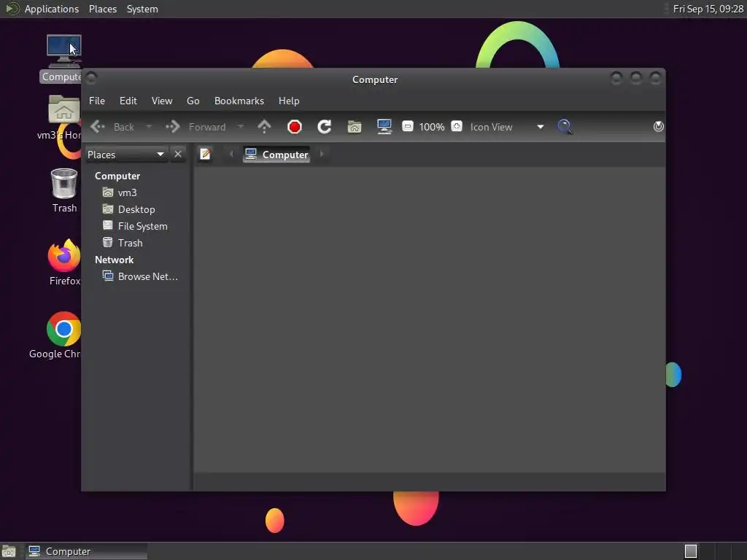Open the Applications menu in the top panel
Viewport: 747px width, 560px height.
[x=52, y=9]
